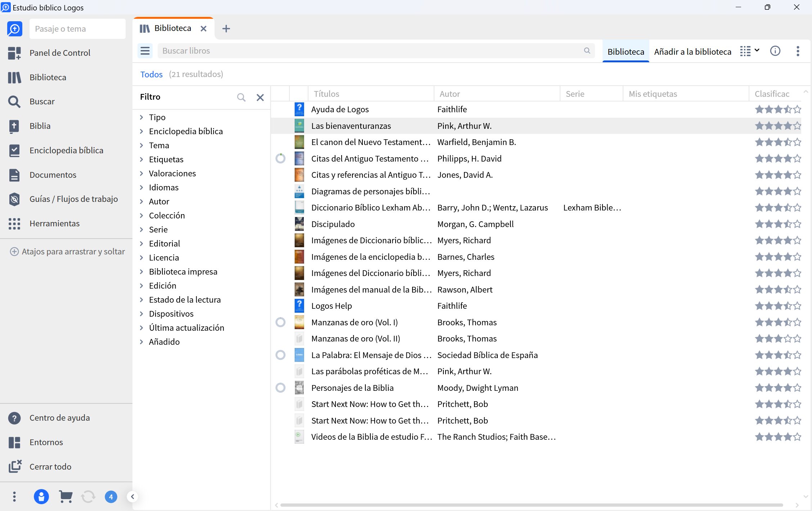Sort by the Mis etiquetas column header
Viewport: 812px width, 511px height.
(x=686, y=94)
